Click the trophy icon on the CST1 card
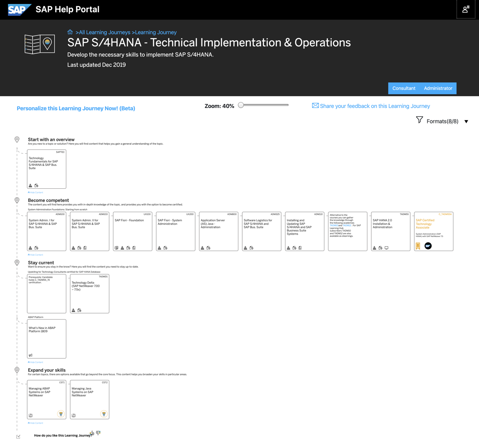 coord(61,414)
